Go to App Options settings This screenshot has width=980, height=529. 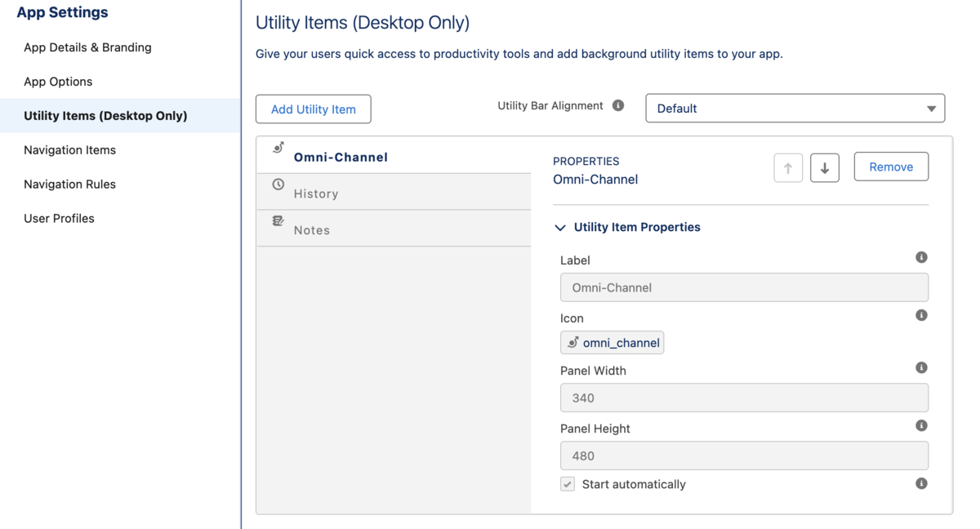pos(58,82)
